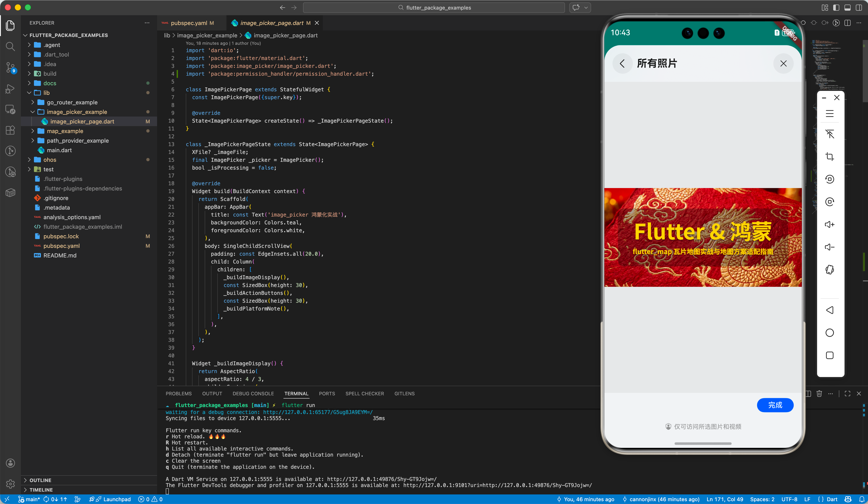Open the Extensions view
Image resolution: width=868 pixels, height=504 pixels.
click(x=10, y=130)
